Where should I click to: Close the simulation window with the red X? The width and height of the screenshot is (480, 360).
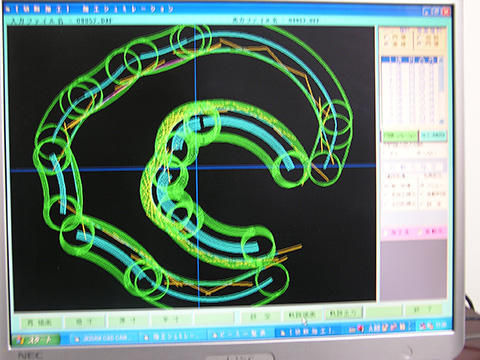click(447, 11)
